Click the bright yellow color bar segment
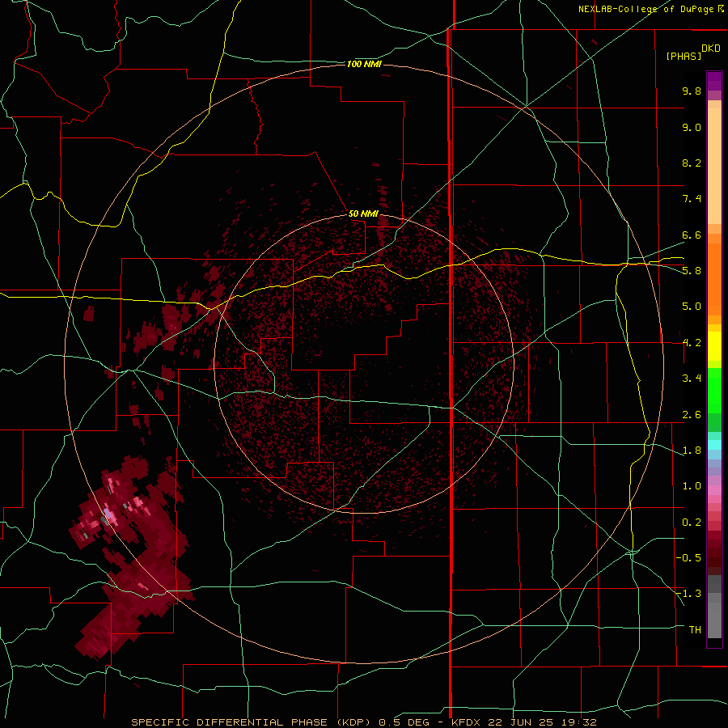Image resolution: width=728 pixels, height=728 pixels. [714, 346]
